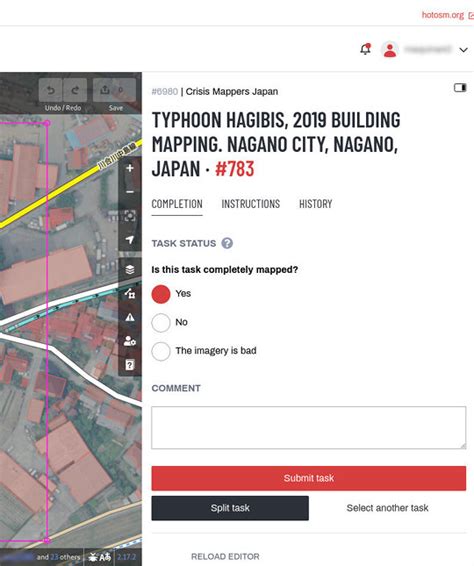Switch to the Instructions tab
Image resolution: width=474 pixels, height=566 pixels.
251,204
